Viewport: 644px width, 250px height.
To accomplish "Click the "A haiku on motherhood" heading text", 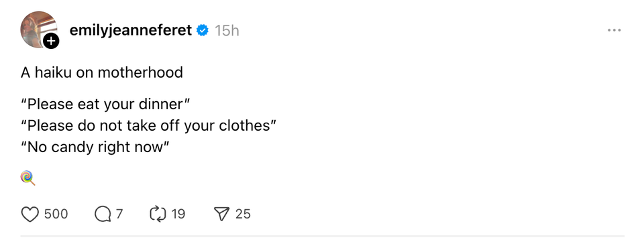I will pos(102,72).
